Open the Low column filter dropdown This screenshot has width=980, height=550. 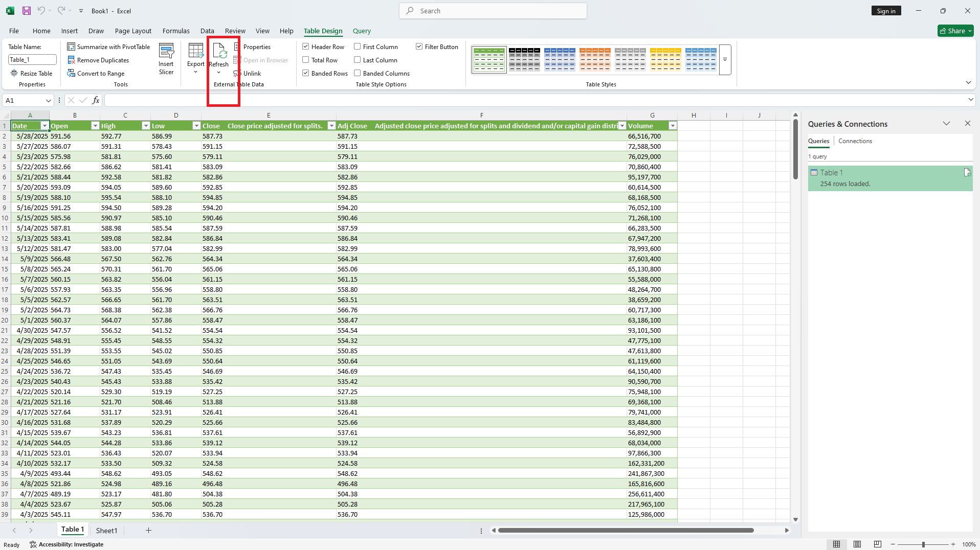pos(196,126)
